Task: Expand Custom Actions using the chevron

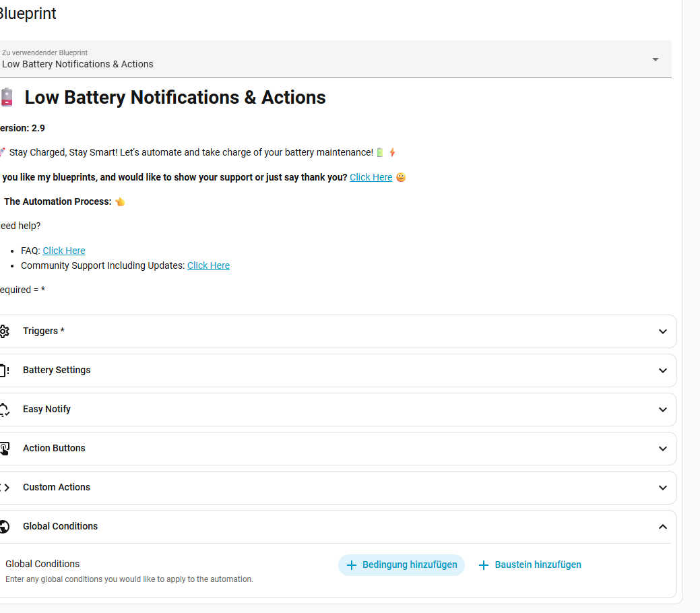Action: click(x=662, y=488)
